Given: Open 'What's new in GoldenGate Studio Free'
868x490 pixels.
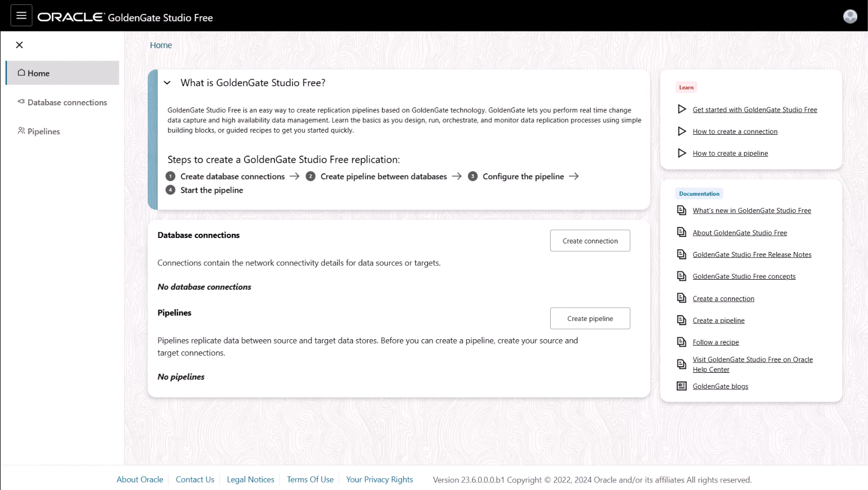Looking at the screenshot, I should coord(751,211).
